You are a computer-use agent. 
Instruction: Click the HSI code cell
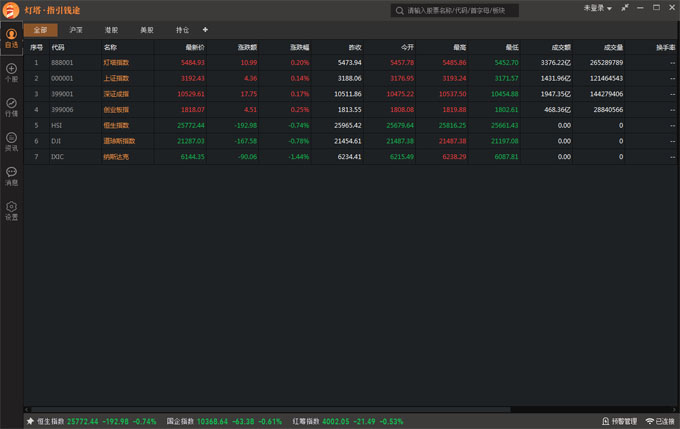pyautogui.click(x=56, y=125)
